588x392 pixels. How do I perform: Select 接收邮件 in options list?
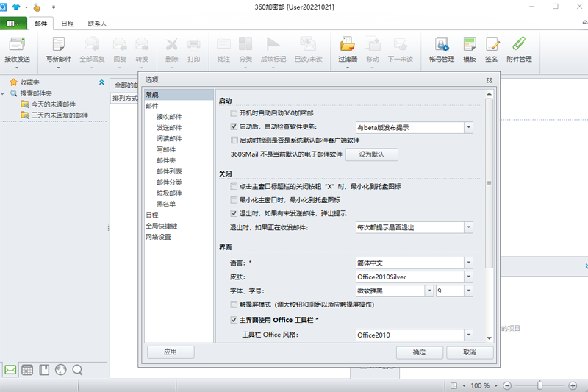click(169, 117)
